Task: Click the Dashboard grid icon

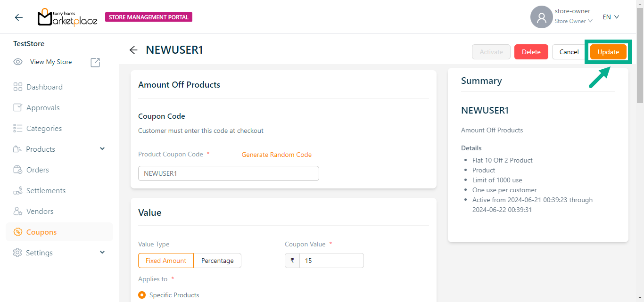Action: click(18, 87)
